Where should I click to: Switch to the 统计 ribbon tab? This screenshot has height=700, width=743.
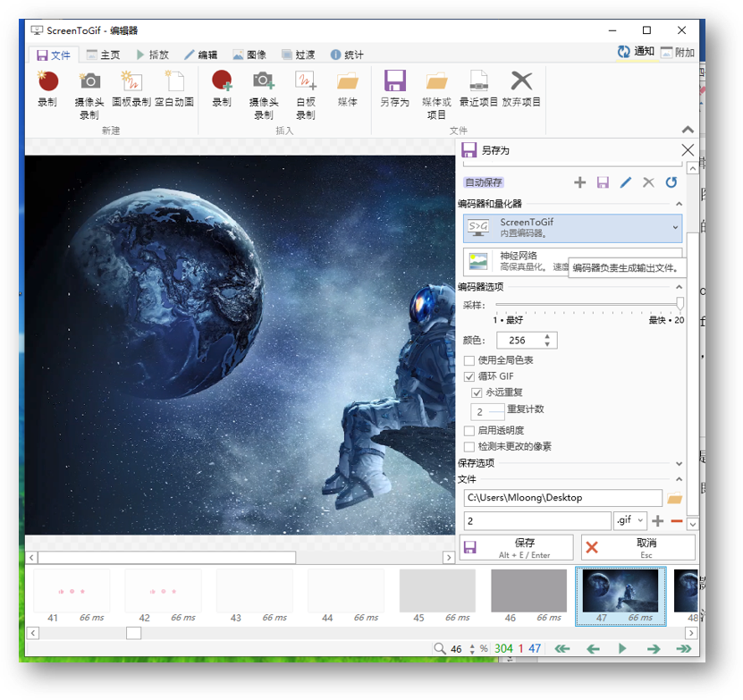pyautogui.click(x=347, y=55)
